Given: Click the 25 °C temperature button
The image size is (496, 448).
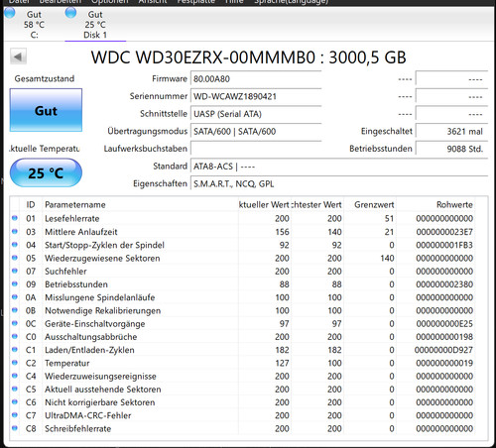Looking at the screenshot, I should (x=46, y=172).
